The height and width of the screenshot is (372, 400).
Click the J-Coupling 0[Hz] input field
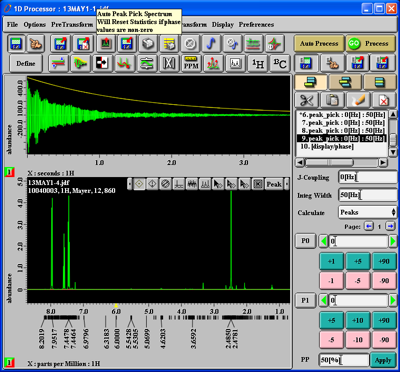367,177
